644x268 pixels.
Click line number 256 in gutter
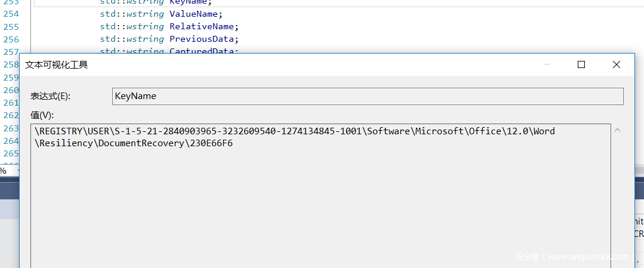11,39
